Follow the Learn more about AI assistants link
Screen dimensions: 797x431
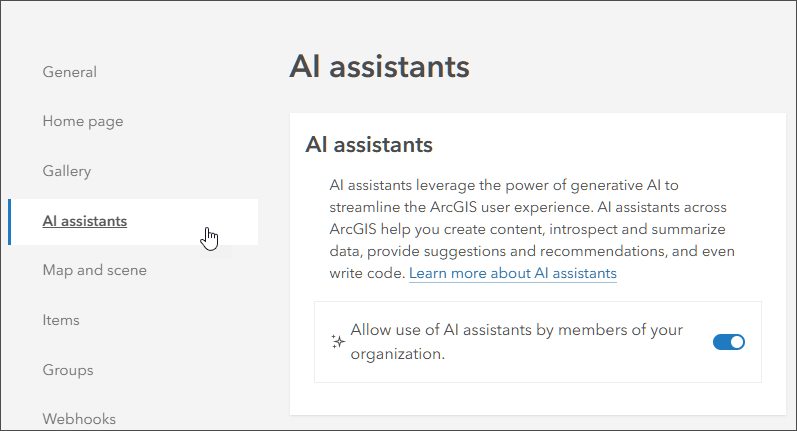(x=513, y=273)
